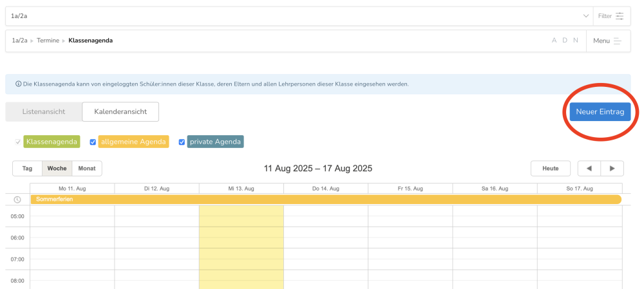Go to next week arrow

[x=612, y=169]
